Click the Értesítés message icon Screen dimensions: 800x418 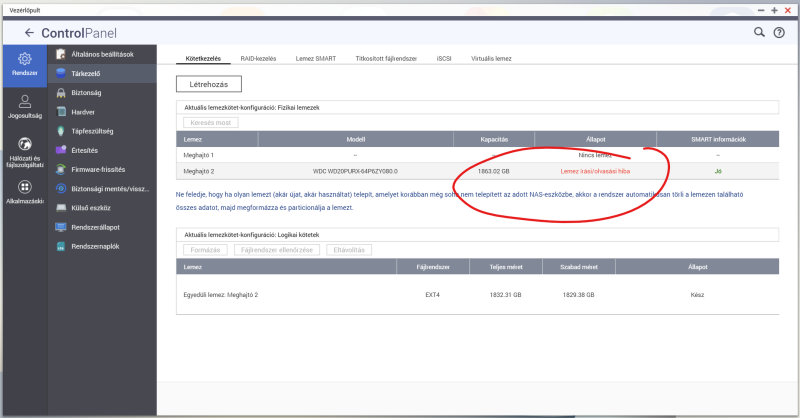click(61, 150)
